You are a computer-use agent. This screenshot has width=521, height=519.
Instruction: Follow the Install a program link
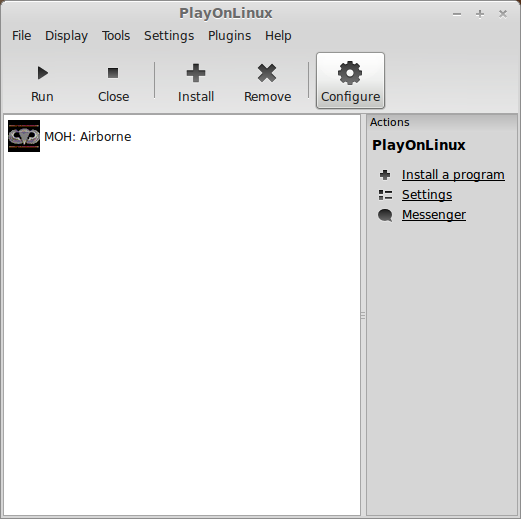(453, 175)
